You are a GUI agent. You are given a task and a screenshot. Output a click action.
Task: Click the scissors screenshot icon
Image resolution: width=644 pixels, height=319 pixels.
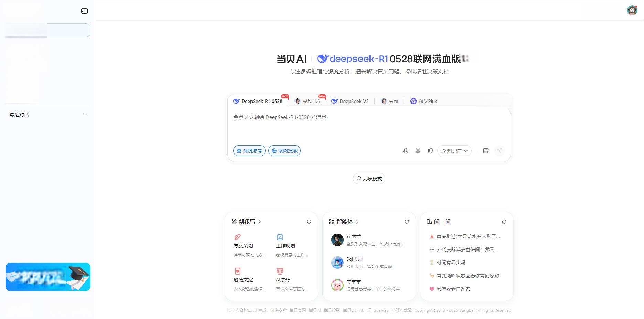tap(418, 151)
